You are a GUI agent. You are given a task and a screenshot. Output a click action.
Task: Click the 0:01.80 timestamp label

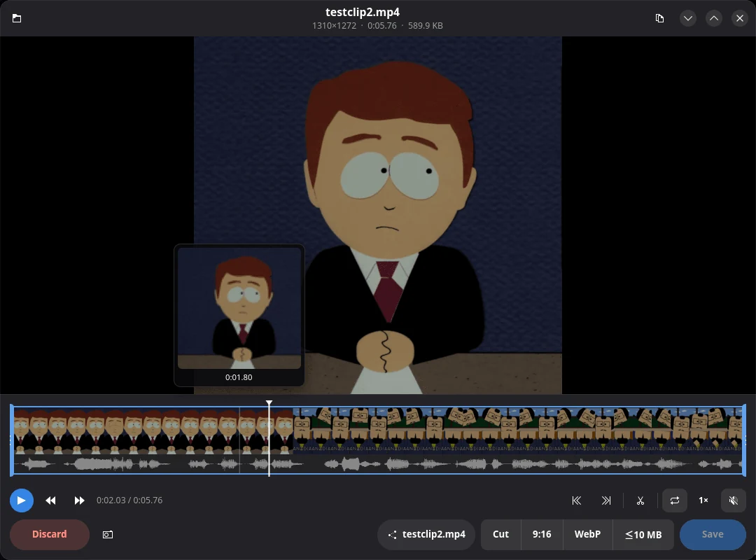click(239, 377)
